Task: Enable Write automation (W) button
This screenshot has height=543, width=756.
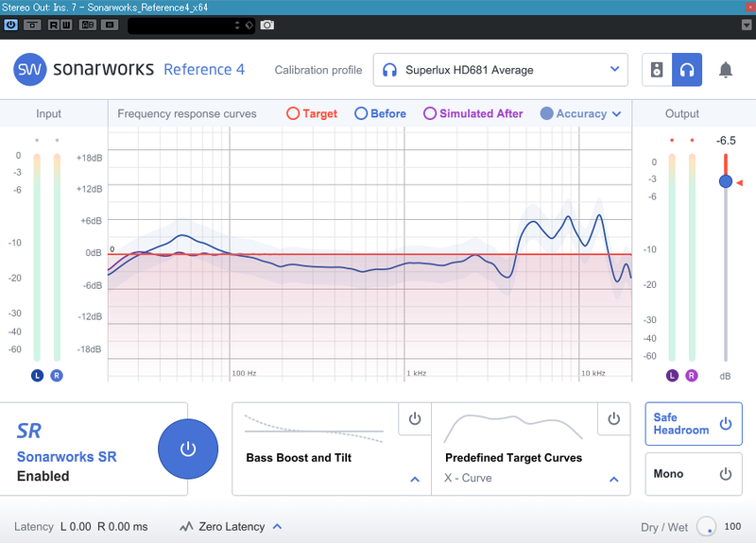Action: coord(66,25)
